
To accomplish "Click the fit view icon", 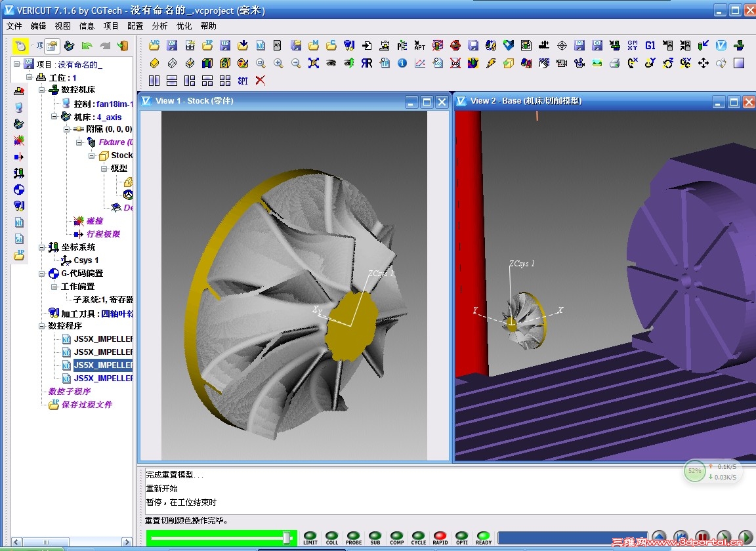I will coord(314,63).
